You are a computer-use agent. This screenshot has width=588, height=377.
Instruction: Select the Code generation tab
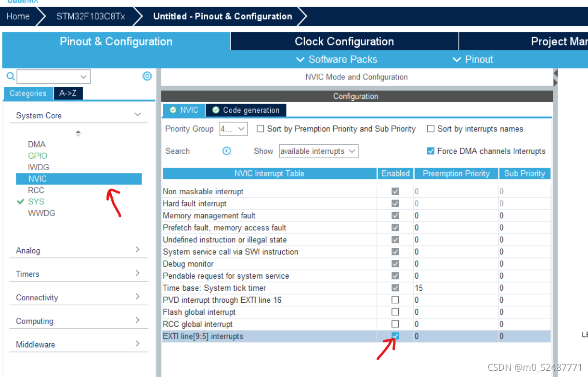point(246,110)
